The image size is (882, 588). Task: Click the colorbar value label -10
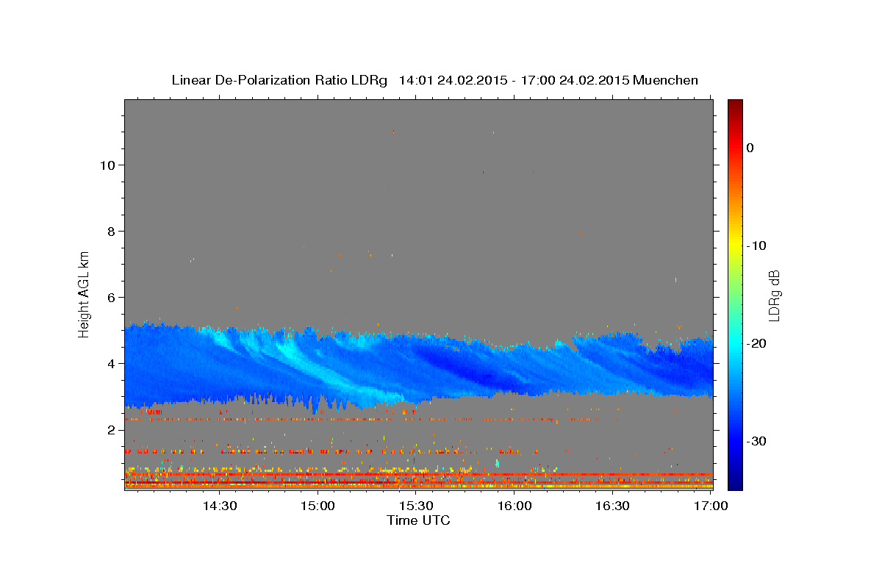[757, 245]
